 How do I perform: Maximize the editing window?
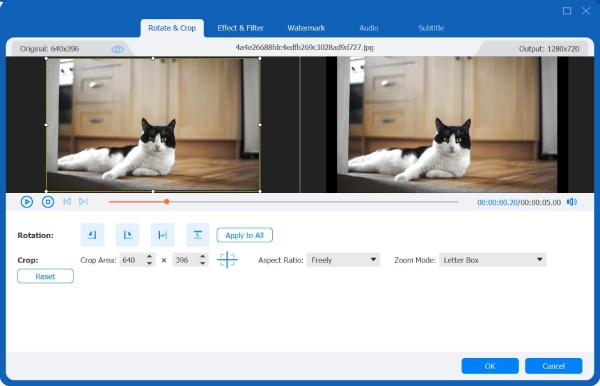[x=567, y=11]
